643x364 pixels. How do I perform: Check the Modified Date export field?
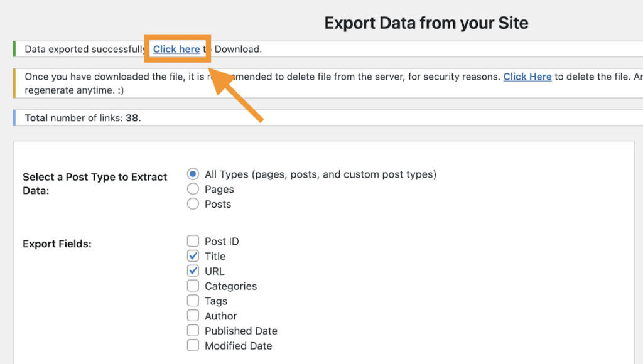tap(193, 346)
